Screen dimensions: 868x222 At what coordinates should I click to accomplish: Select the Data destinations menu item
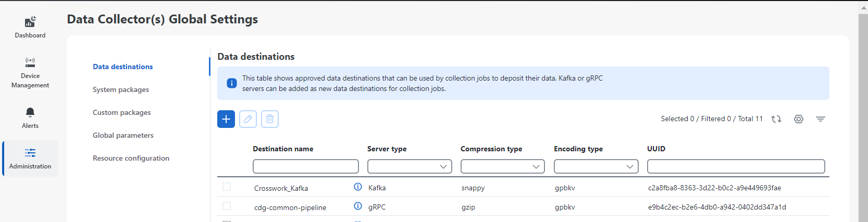[x=123, y=67]
